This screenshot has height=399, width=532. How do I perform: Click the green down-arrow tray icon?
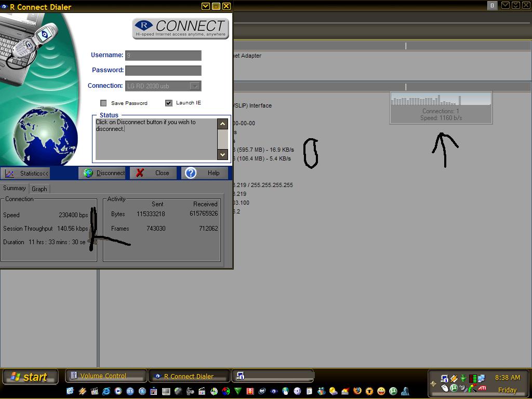463,378
